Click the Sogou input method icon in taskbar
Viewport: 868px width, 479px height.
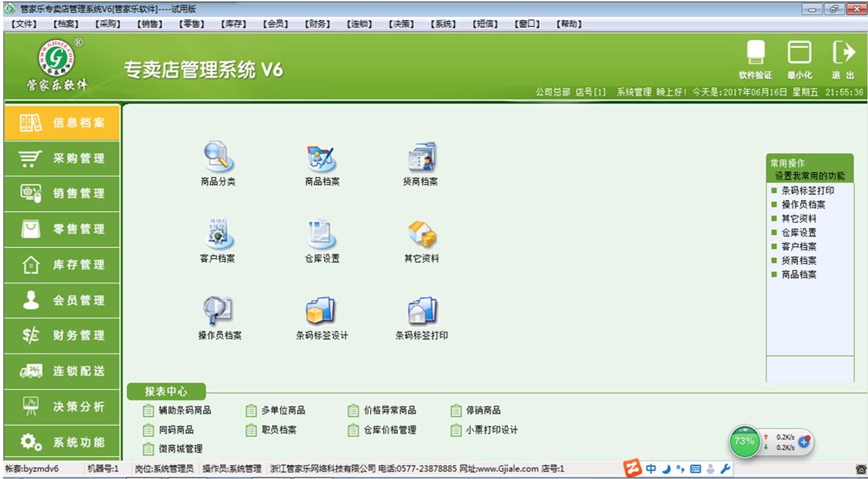[633, 467]
